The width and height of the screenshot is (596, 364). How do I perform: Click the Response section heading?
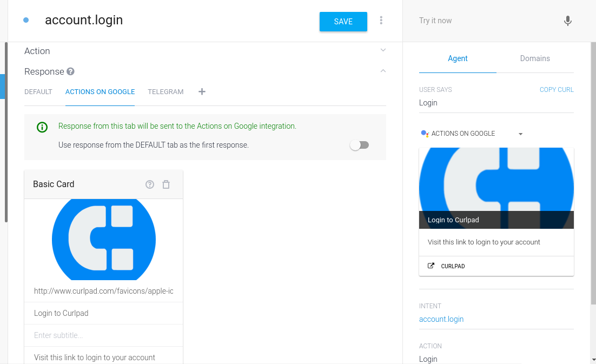(44, 71)
